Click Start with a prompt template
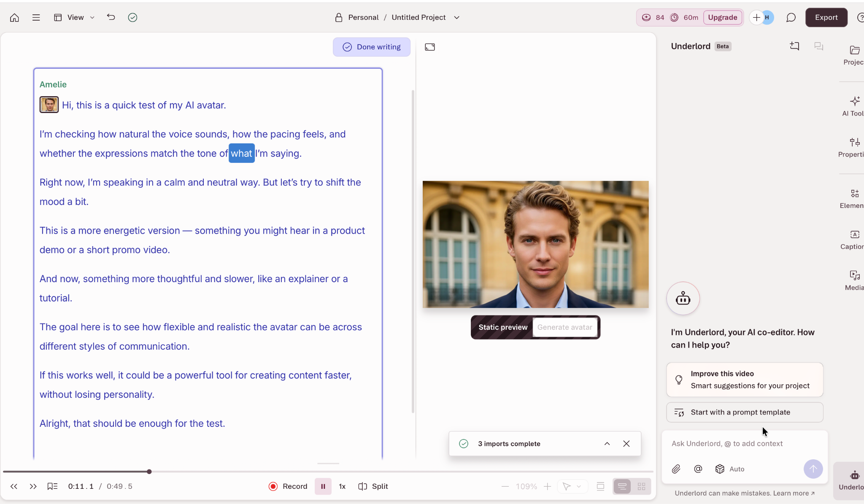The height and width of the screenshot is (504, 864). click(x=745, y=412)
